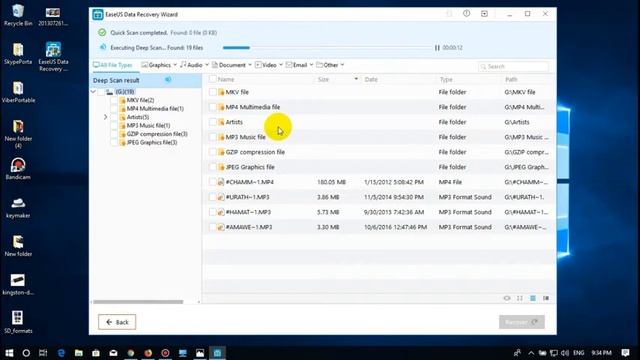Open the help icon in title bar
Viewport: 640px width, 360px height.
click(466, 13)
